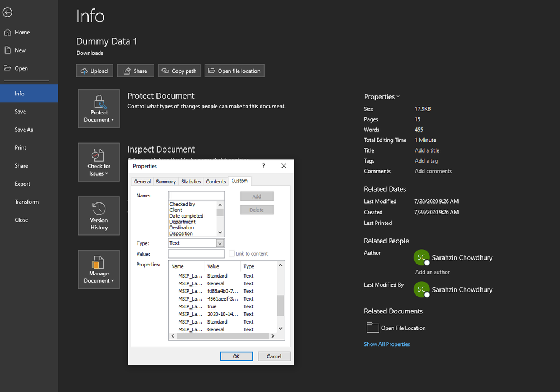Click the properties list horizontal scrollbar
The height and width of the screenshot is (392, 560).
[223, 336]
